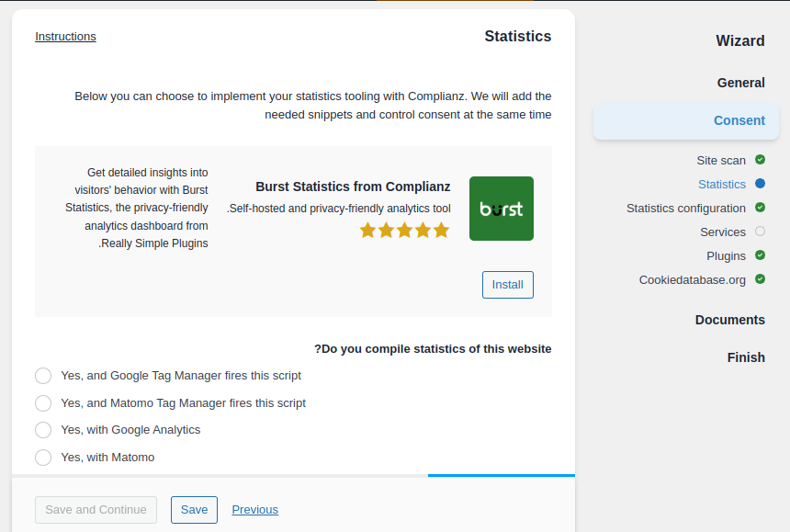This screenshot has width=790, height=532.
Task: Expand the General wizard section
Action: [x=740, y=83]
